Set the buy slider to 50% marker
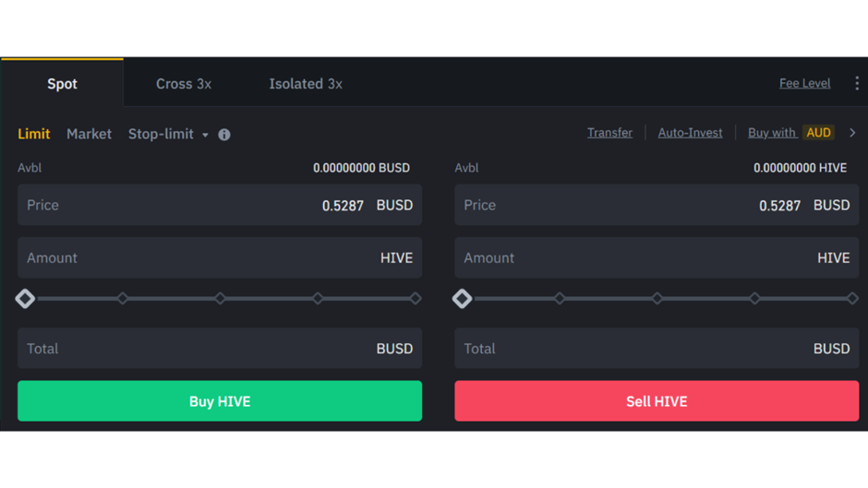Viewport: 868px width, 488px height. point(220,299)
